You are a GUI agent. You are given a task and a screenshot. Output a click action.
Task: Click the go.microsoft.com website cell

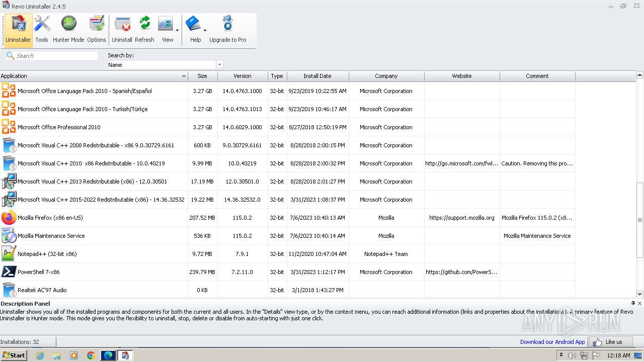(462, 163)
